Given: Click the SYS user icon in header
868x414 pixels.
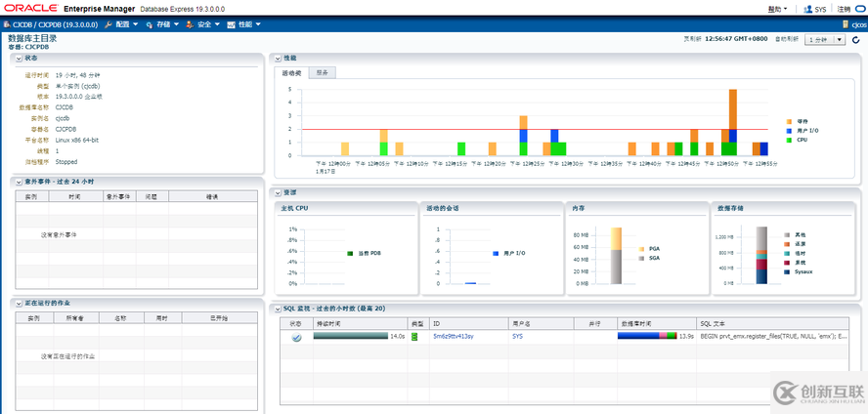Looking at the screenshot, I should pos(807,9).
